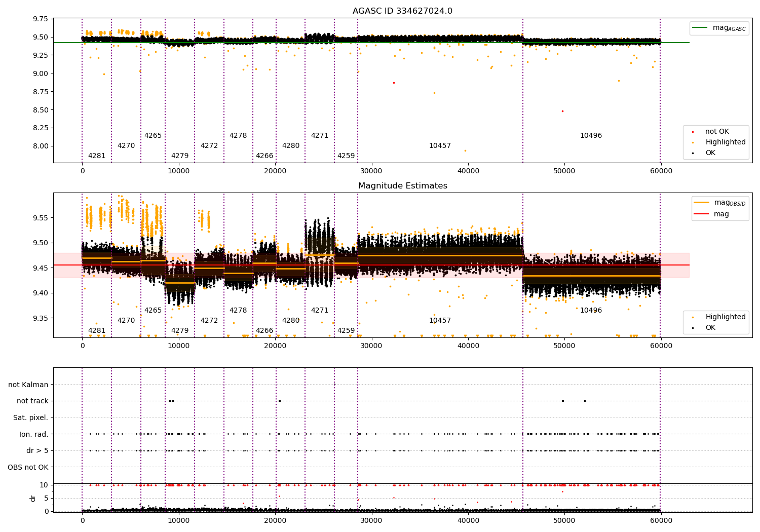Click the 9.35 y-axis tick label
The width and height of the screenshot is (760, 532).
coord(40,319)
